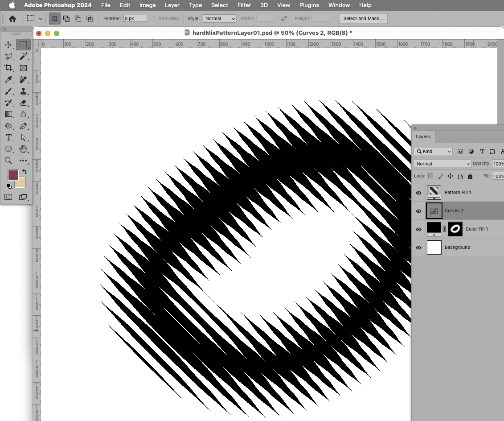Enable the Anti-alias checkbox

coord(152,18)
